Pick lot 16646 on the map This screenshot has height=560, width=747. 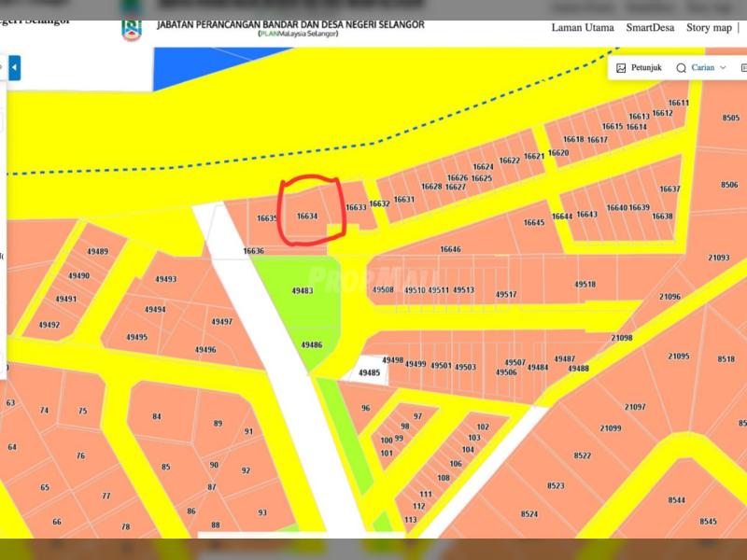(450, 250)
